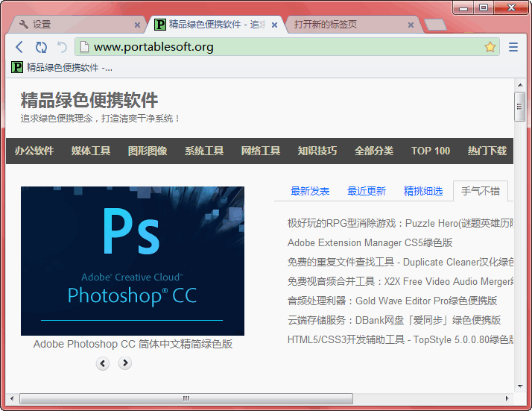
Task: Click the vertical scrollbar down arrow
Action: coord(520,386)
